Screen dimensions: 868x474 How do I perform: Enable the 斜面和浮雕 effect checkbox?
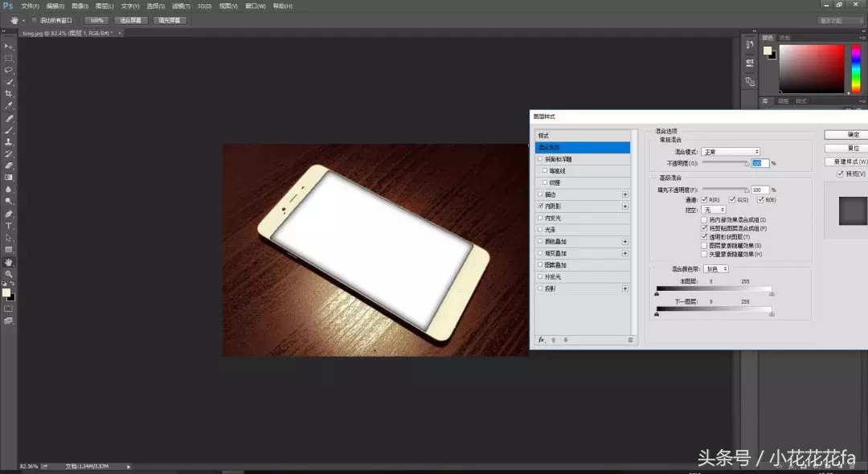539,158
